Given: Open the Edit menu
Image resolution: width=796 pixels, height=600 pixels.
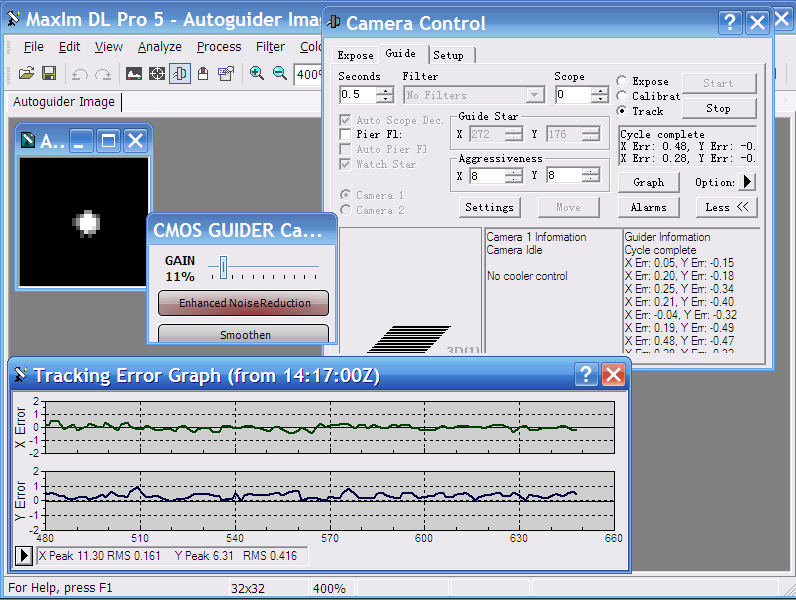Looking at the screenshot, I should [x=69, y=47].
